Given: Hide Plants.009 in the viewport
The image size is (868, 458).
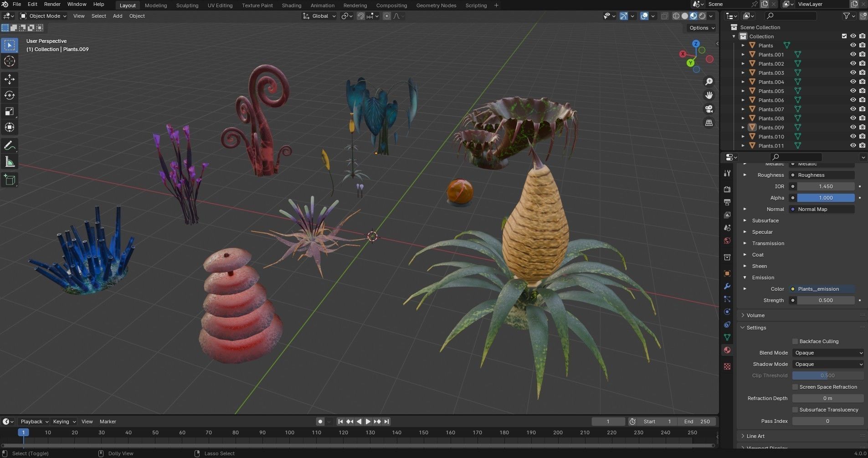Looking at the screenshot, I should point(853,128).
